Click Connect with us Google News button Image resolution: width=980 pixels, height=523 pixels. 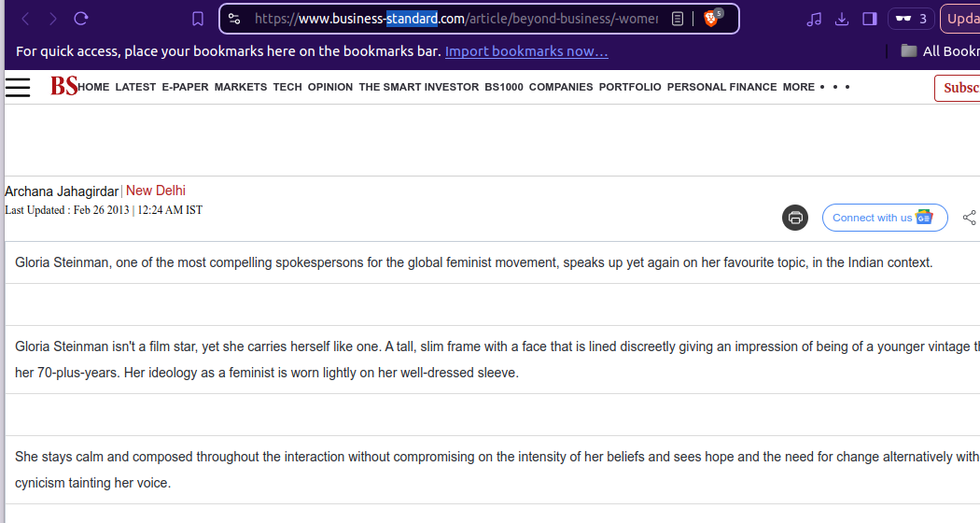[885, 218]
